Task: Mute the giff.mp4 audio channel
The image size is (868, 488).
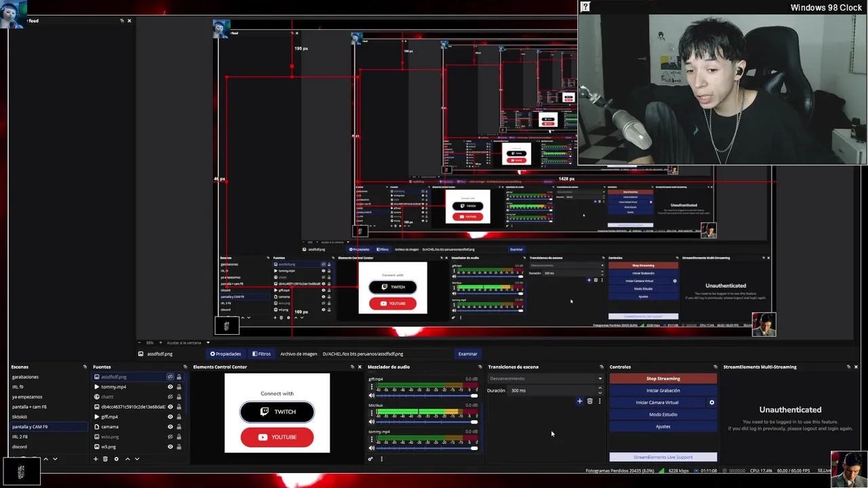Action: [371, 395]
